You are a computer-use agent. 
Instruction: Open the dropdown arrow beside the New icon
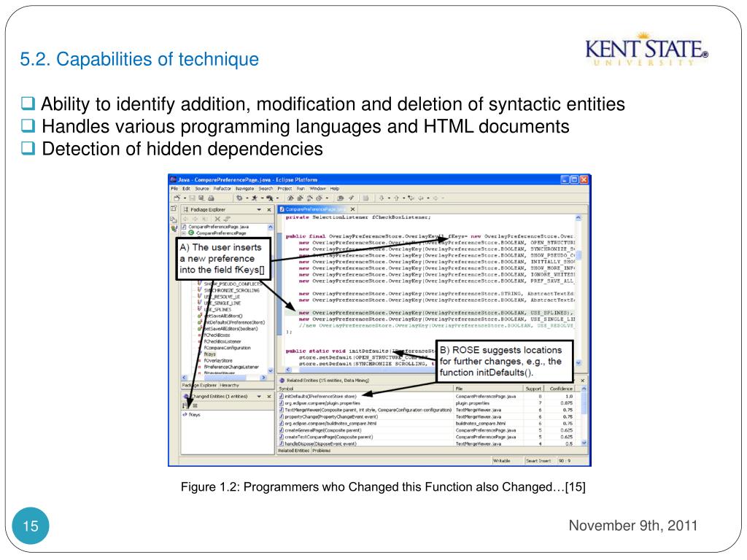pos(185,198)
